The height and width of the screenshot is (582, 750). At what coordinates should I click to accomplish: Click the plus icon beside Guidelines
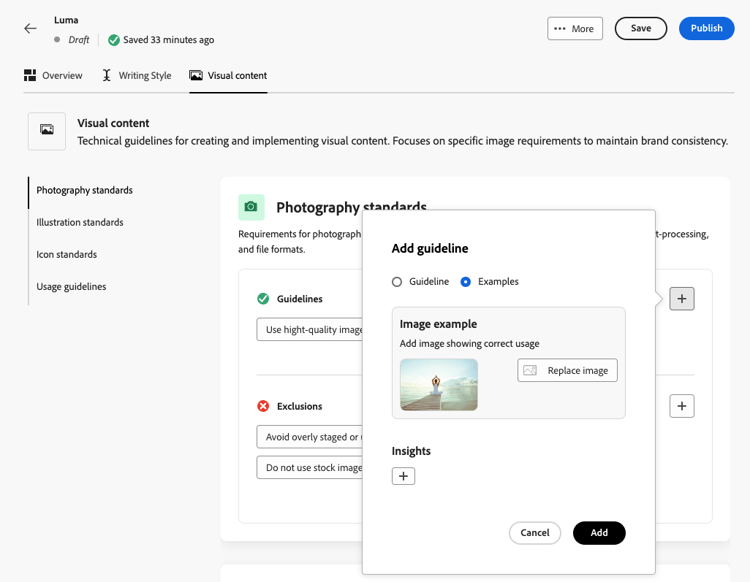(682, 298)
